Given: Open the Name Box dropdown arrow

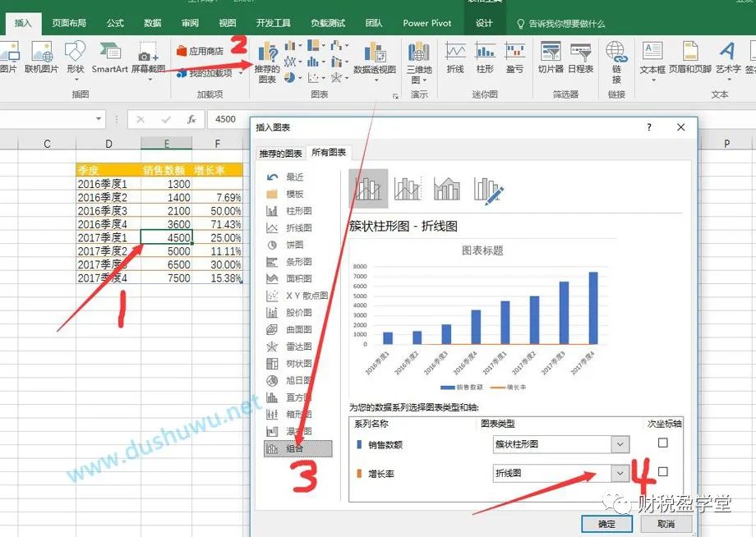Looking at the screenshot, I should [x=99, y=119].
